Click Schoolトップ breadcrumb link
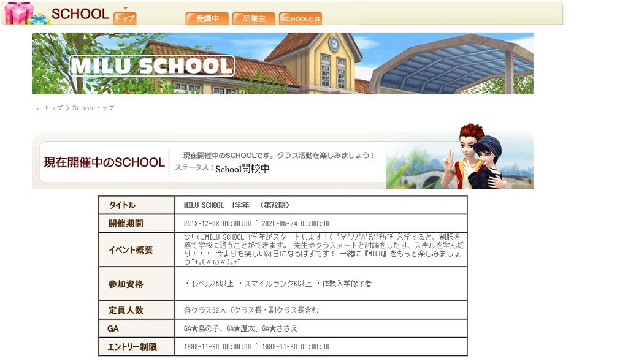This screenshot has width=628, height=364. pos(93,108)
